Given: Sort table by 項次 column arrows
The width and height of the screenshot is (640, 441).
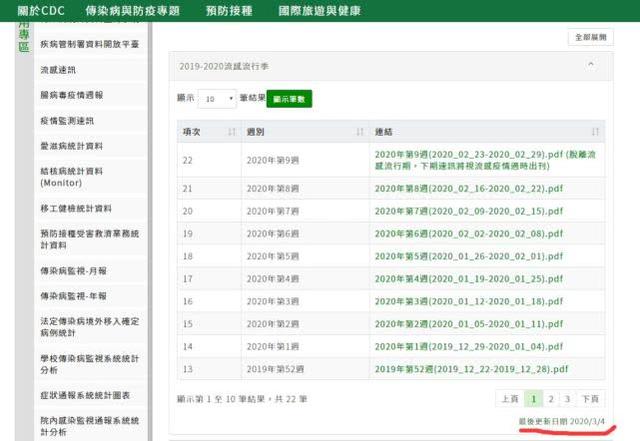Looking at the screenshot, I should pos(232,132).
